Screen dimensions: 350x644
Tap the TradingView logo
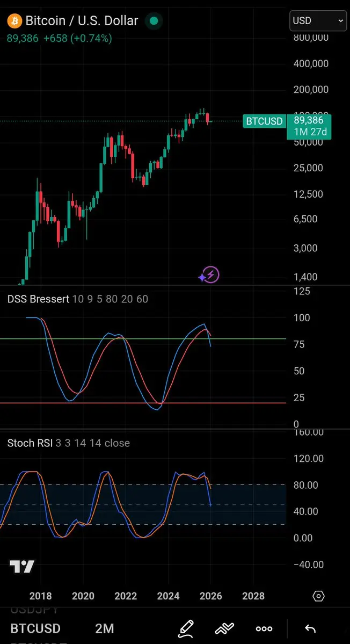pos(22,567)
